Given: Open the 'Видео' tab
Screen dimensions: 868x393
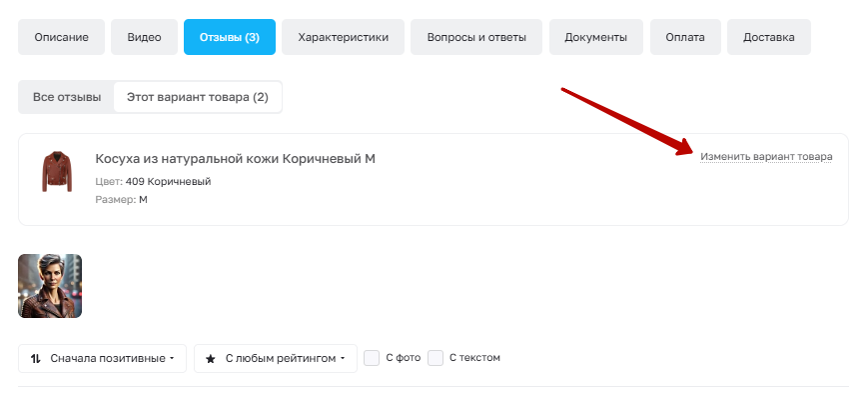Looking at the screenshot, I should pos(145,37).
